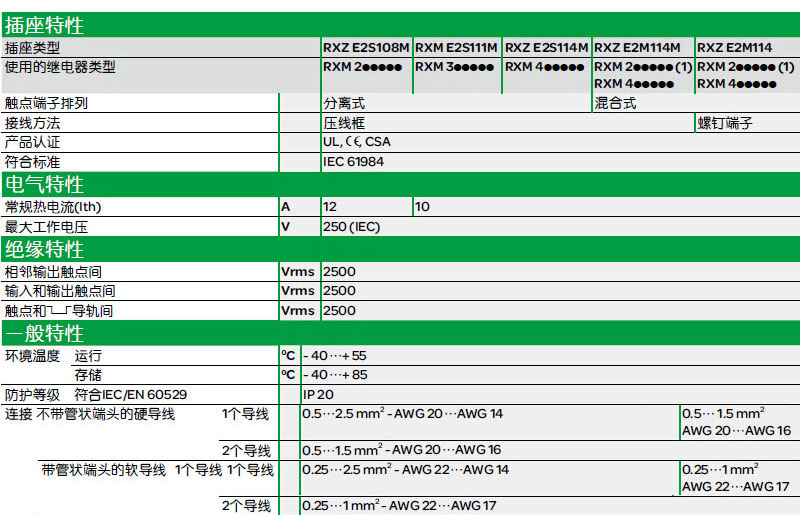Screen dimensions: 800x515
Task: Click the thermal current value 12
Action: coord(330,207)
